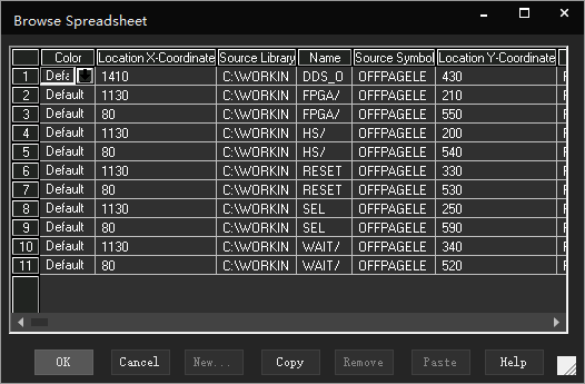The image size is (585, 384).
Task: Select row header 5
Action: click(x=25, y=152)
